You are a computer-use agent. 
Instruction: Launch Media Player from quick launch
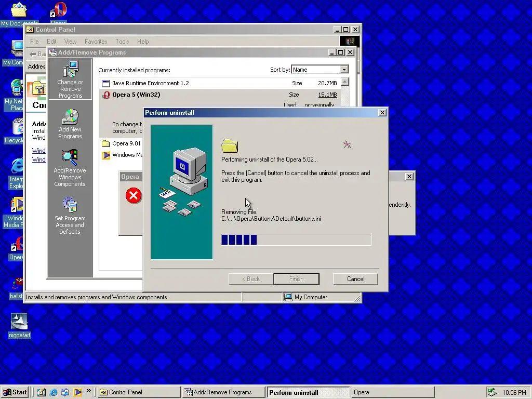[x=78, y=392]
